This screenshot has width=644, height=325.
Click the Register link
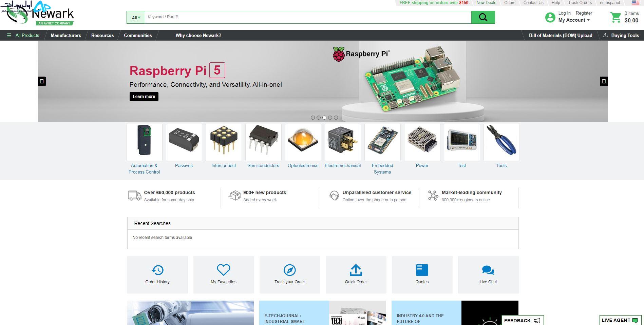point(584,13)
